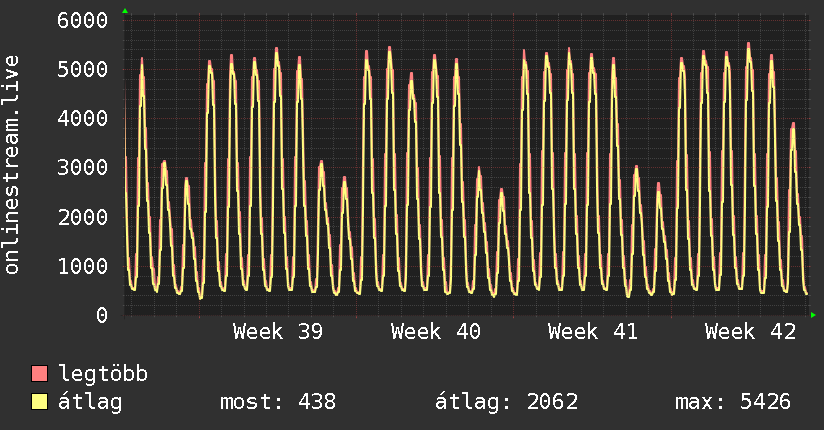
Task: Click the Week 41 axis label
Action: 593,332
